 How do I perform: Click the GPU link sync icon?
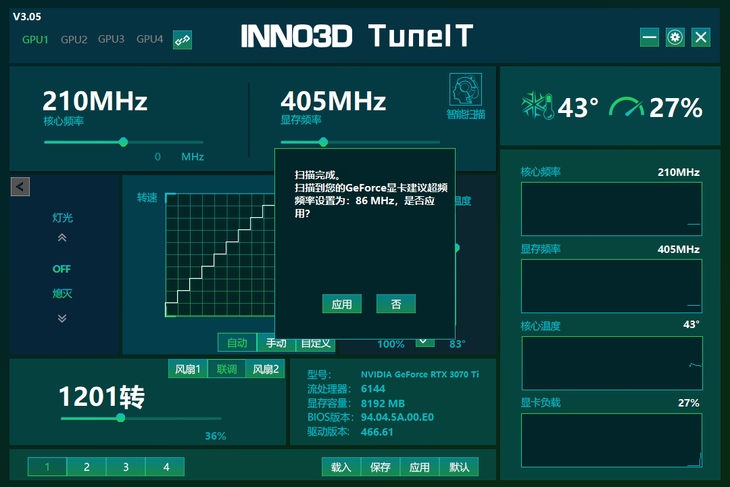[x=182, y=40]
